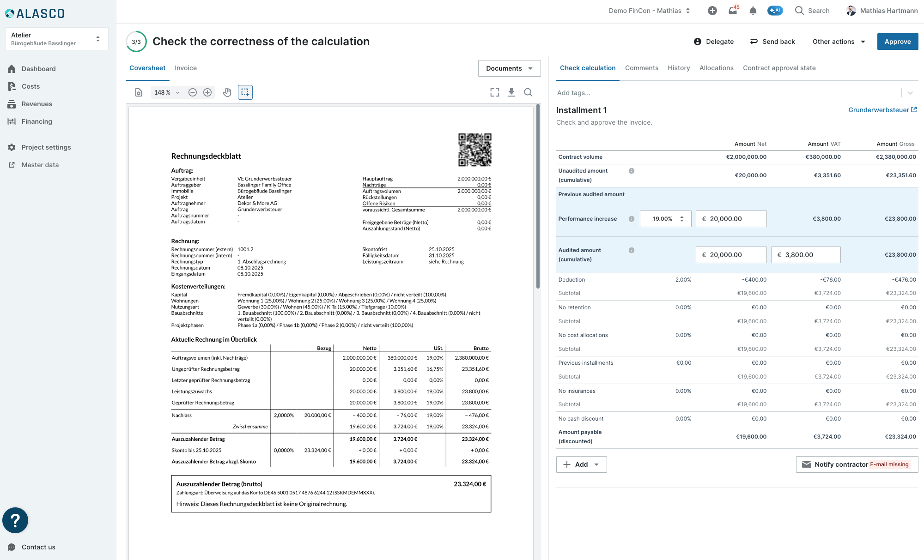Click the Approve button
Screen dimensions: 924x560
click(x=898, y=42)
